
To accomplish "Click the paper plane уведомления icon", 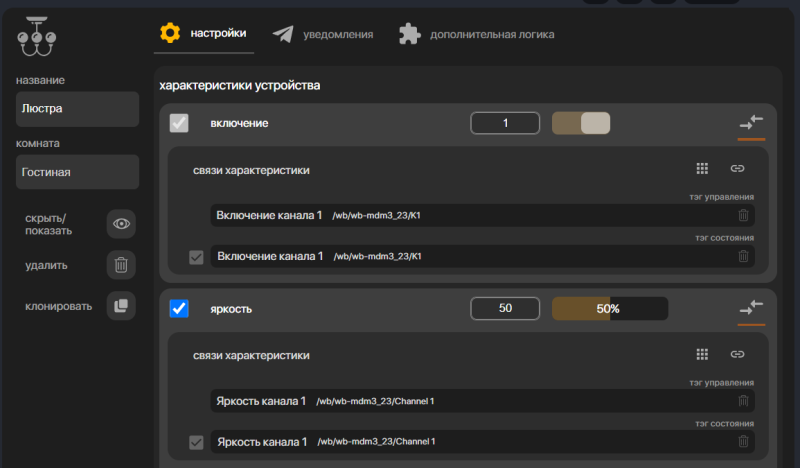I will [x=283, y=34].
